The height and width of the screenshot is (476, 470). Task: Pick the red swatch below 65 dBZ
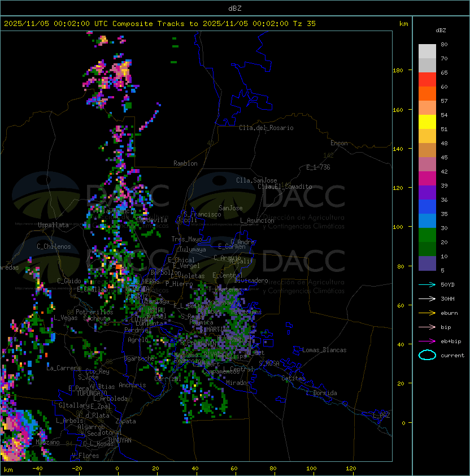click(427, 80)
